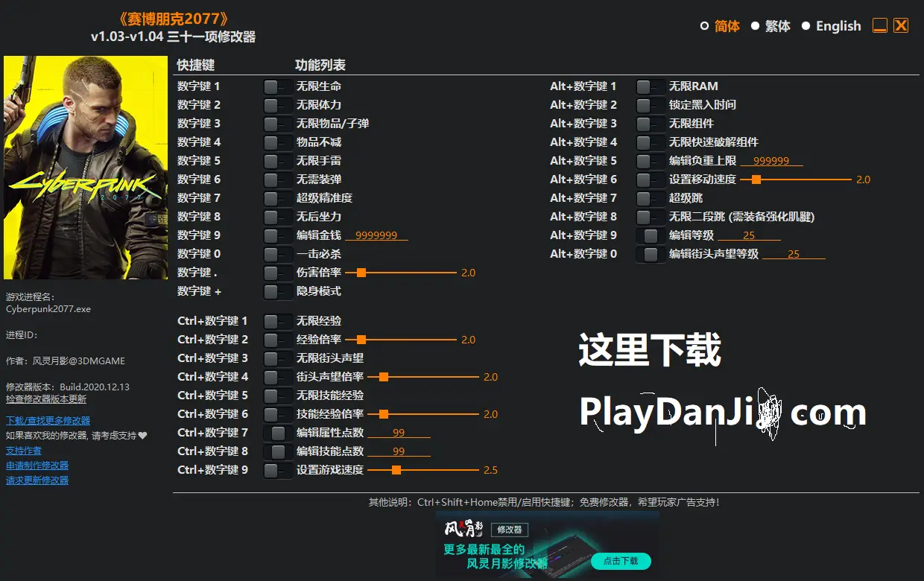Enable 无限经验 switch

[x=277, y=320]
